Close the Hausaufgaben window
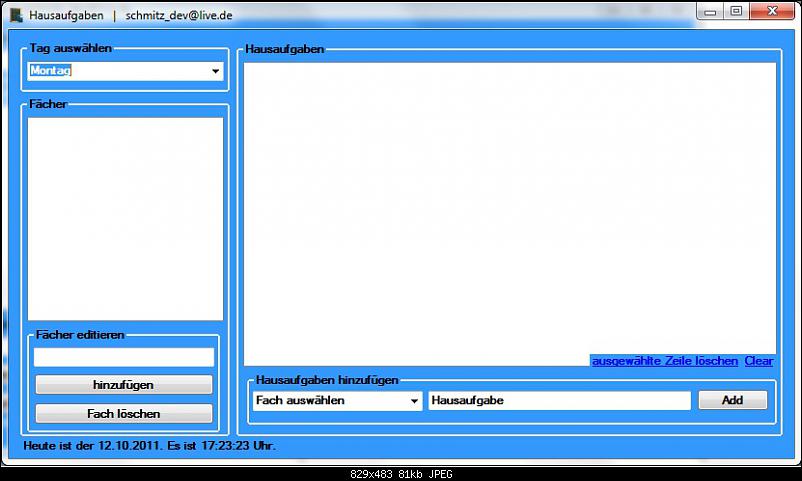Image resolution: width=802 pixels, height=481 pixels. (x=771, y=12)
